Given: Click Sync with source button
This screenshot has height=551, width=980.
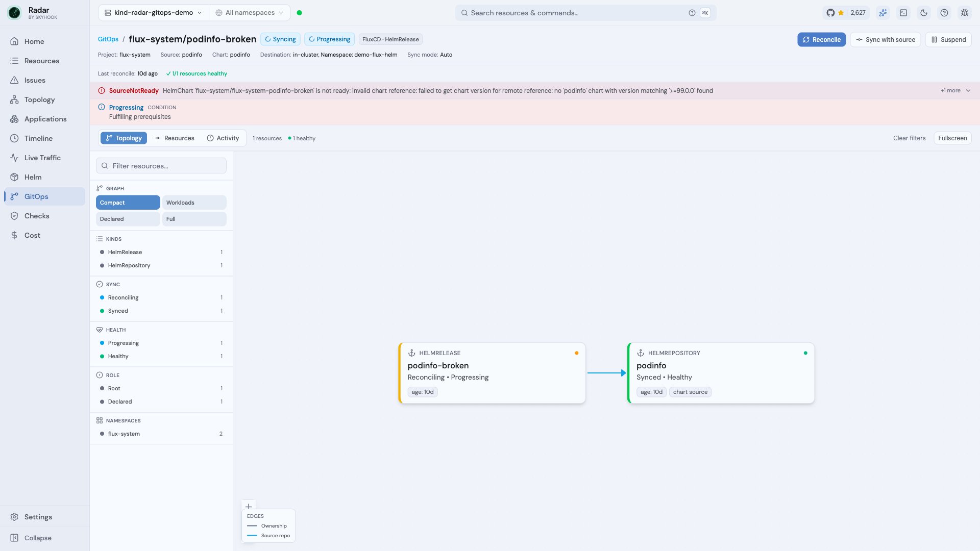Looking at the screenshot, I should point(885,40).
